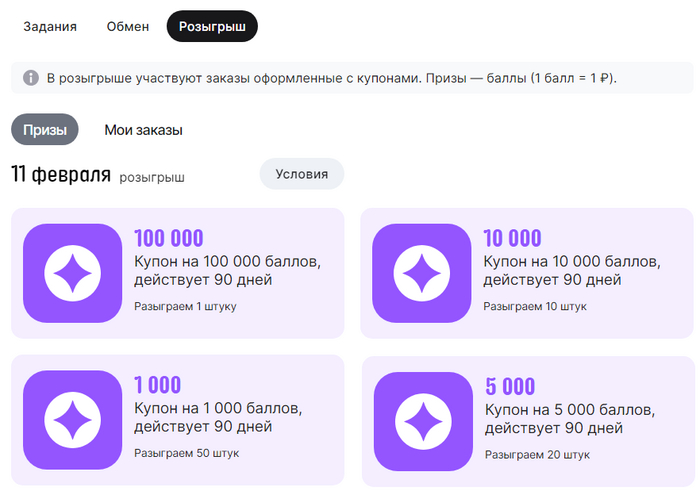Viewport: 700px width, 491px height.
Task: Click the Разыграем 10 штук text
Action: click(x=536, y=305)
